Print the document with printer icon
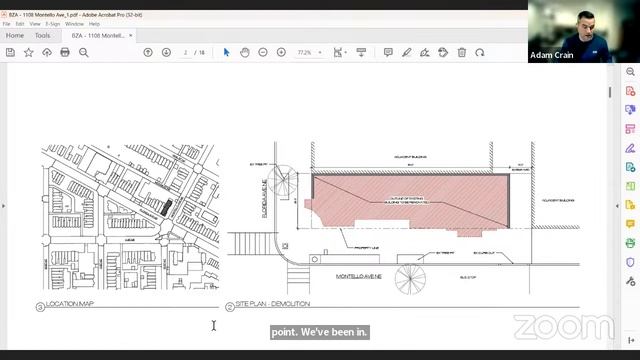Image resolution: width=640 pixels, height=360 pixels. [x=65, y=52]
